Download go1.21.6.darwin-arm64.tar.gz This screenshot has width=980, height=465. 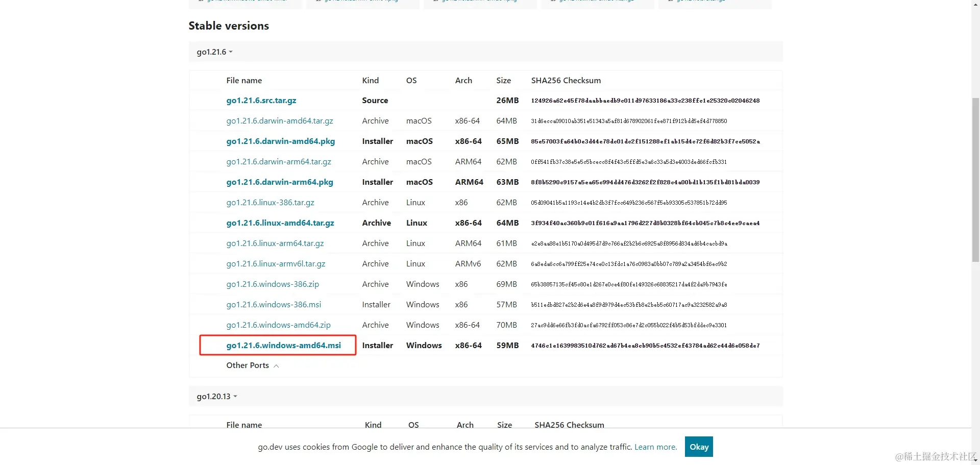(279, 162)
